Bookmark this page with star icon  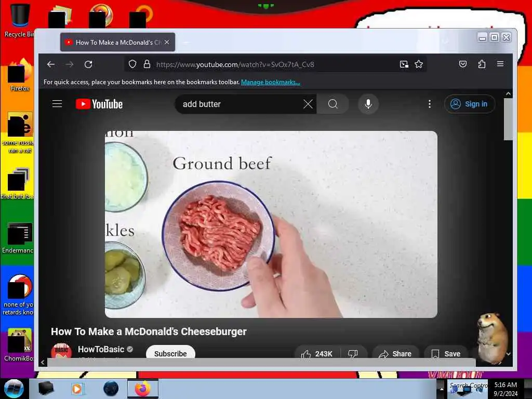pyautogui.click(x=419, y=64)
